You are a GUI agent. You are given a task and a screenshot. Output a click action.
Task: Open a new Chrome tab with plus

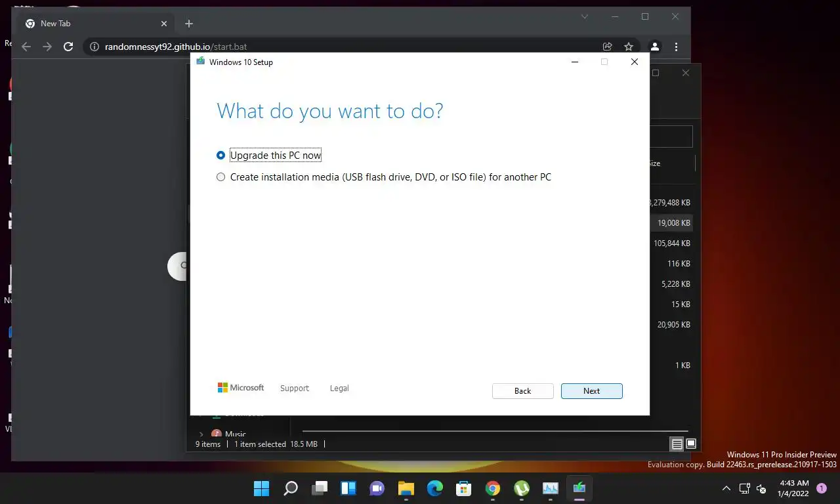189,24
